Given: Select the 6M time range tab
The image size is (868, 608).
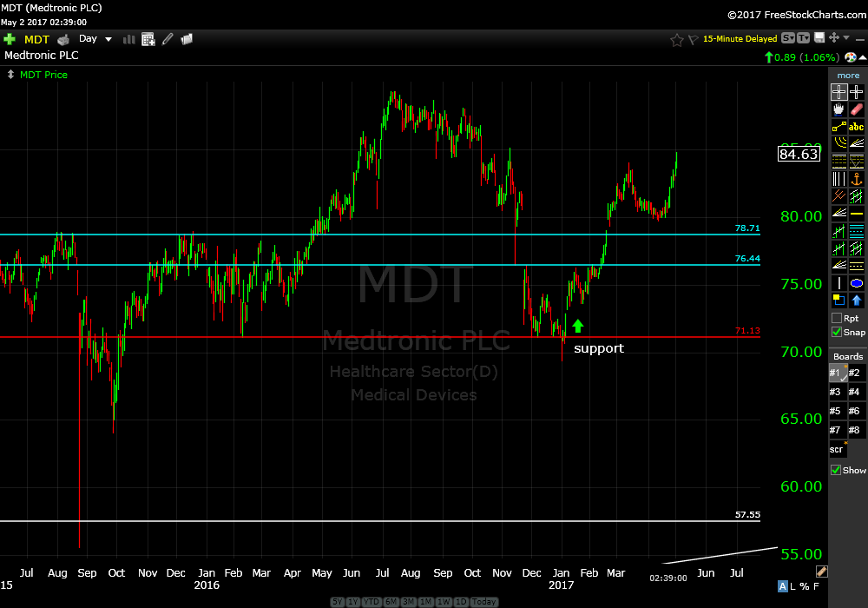Looking at the screenshot, I should pyautogui.click(x=391, y=602).
